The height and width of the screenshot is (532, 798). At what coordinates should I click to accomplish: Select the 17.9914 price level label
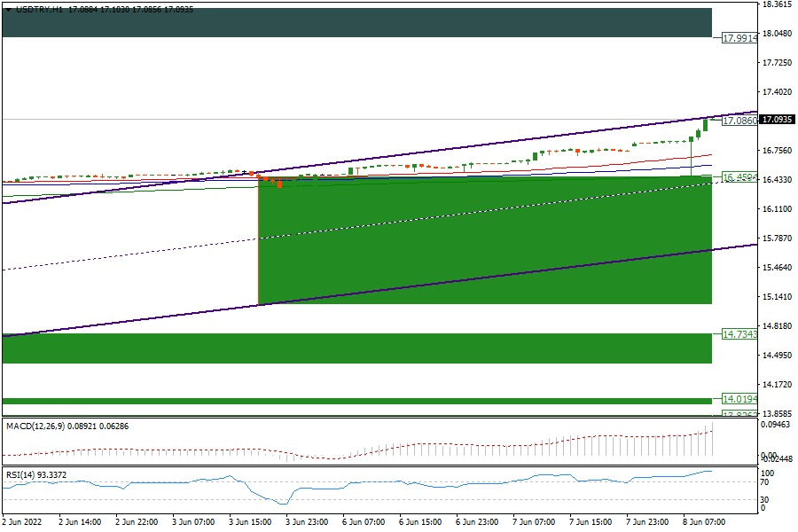pyautogui.click(x=739, y=38)
